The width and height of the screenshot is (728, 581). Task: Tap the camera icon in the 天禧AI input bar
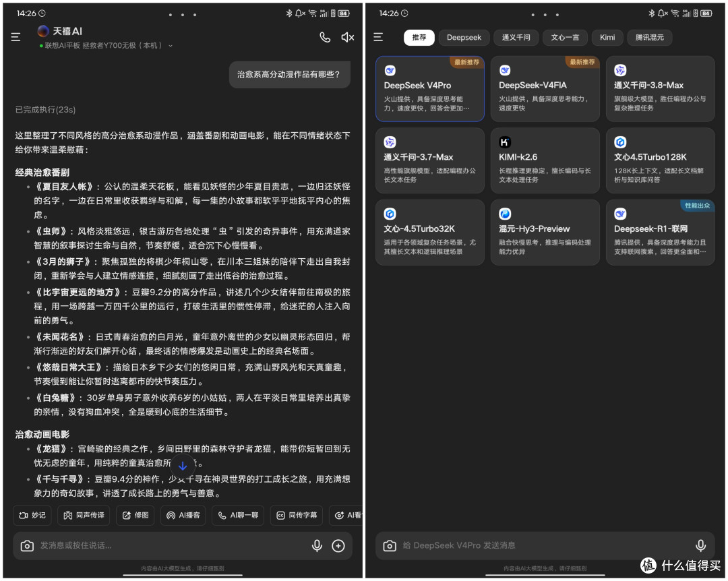point(27,546)
